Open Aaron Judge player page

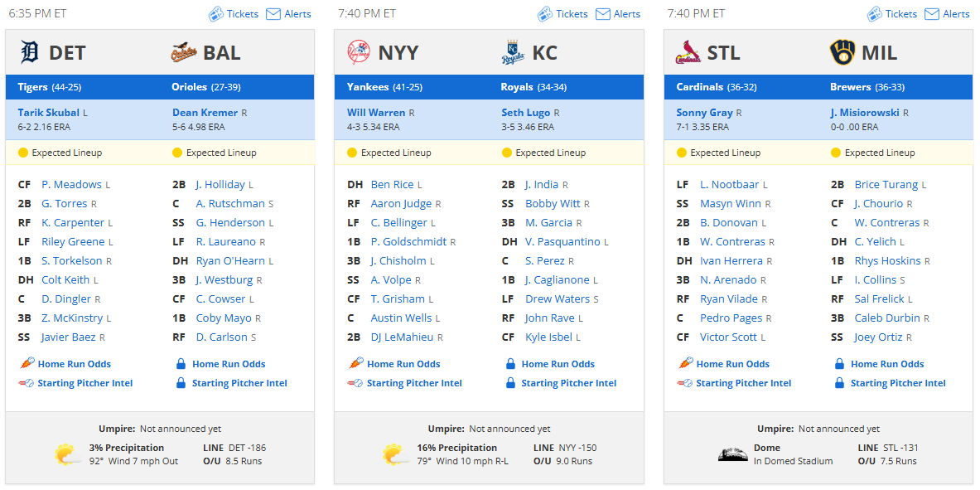402,203
